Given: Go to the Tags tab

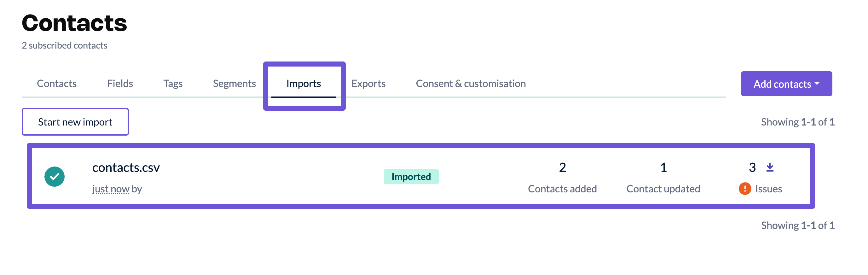Looking at the screenshot, I should tap(173, 84).
